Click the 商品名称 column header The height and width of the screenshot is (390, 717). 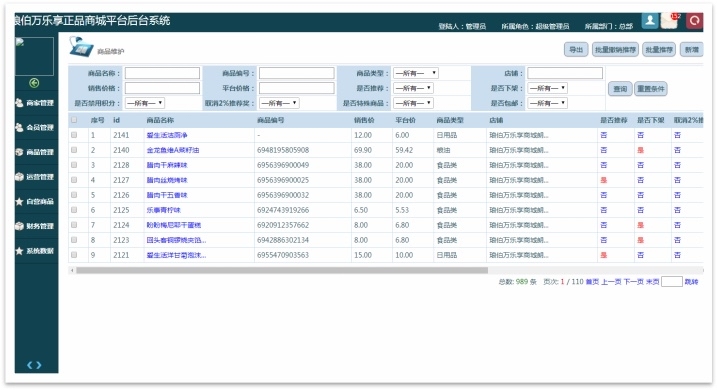coord(160,120)
